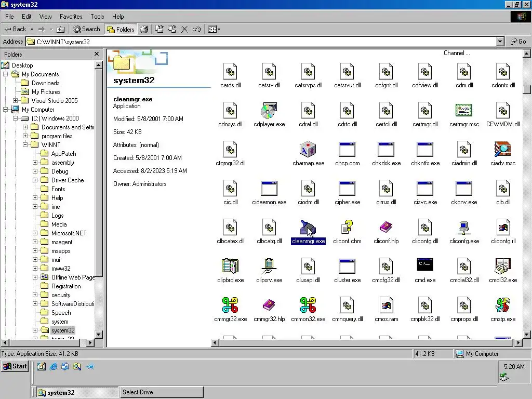Click the Copy To toolbar icon
This screenshot has height=399, width=532.
172,29
